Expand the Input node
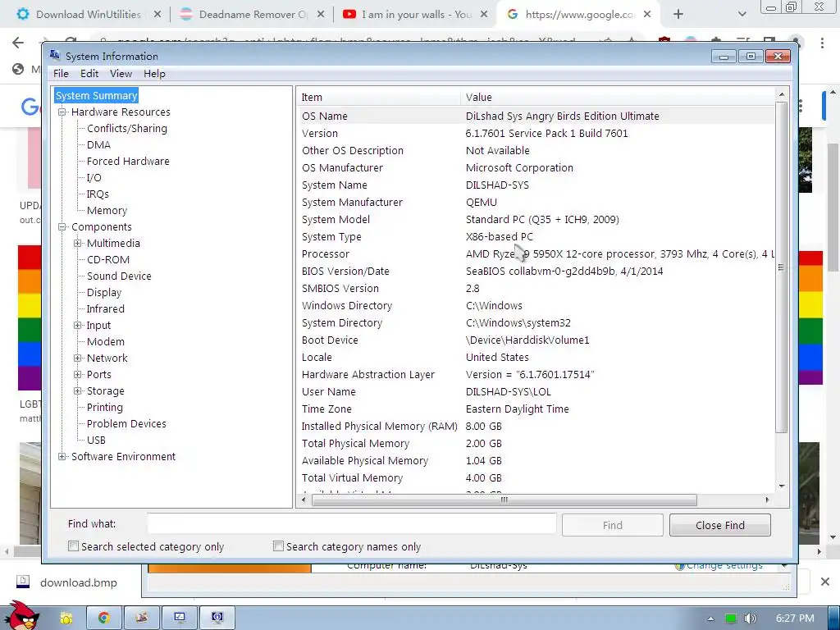The image size is (840, 630). (x=78, y=325)
